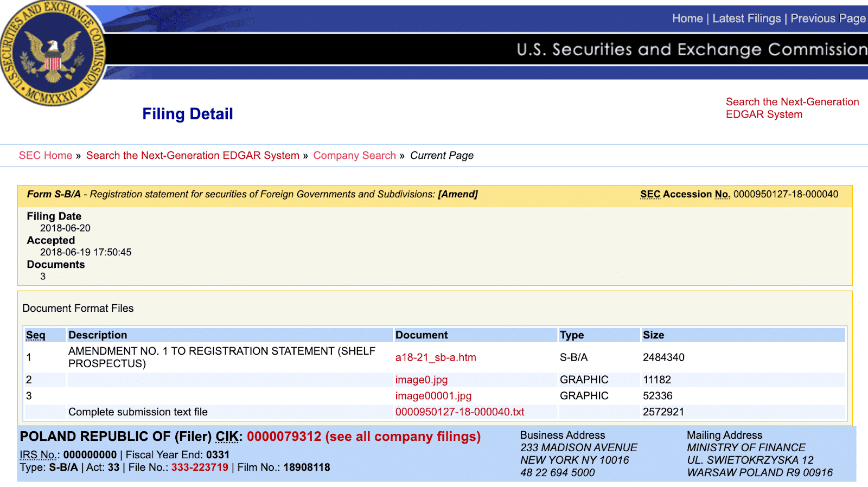Open image0.jpg graphic file
Viewport: 868px width, 487px height.
[421, 380]
